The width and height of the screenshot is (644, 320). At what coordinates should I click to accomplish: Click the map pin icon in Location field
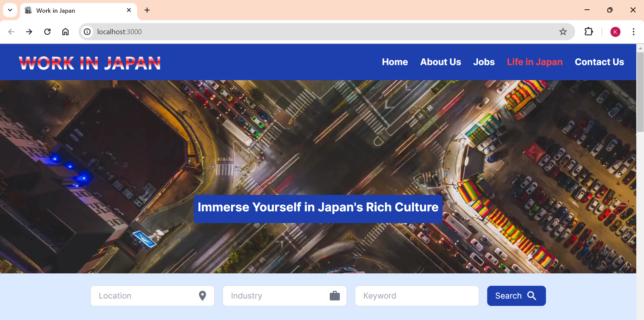(202, 296)
